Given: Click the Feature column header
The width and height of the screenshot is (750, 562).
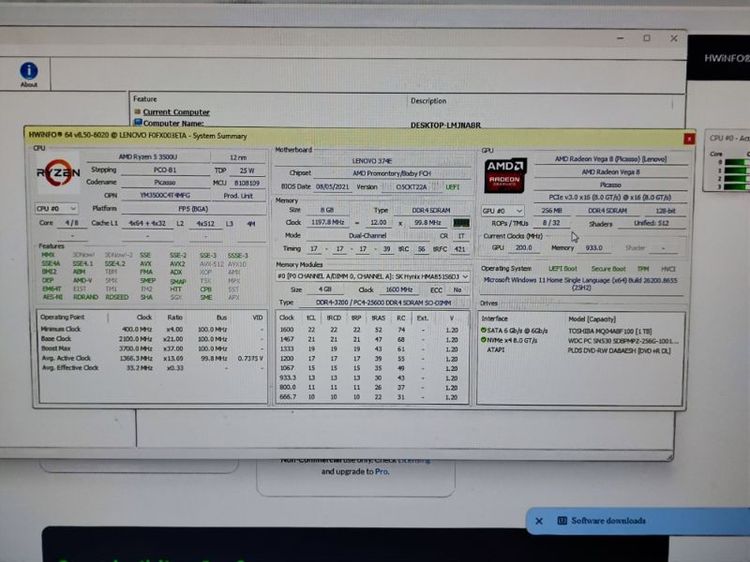Looking at the screenshot, I should click(x=145, y=99).
